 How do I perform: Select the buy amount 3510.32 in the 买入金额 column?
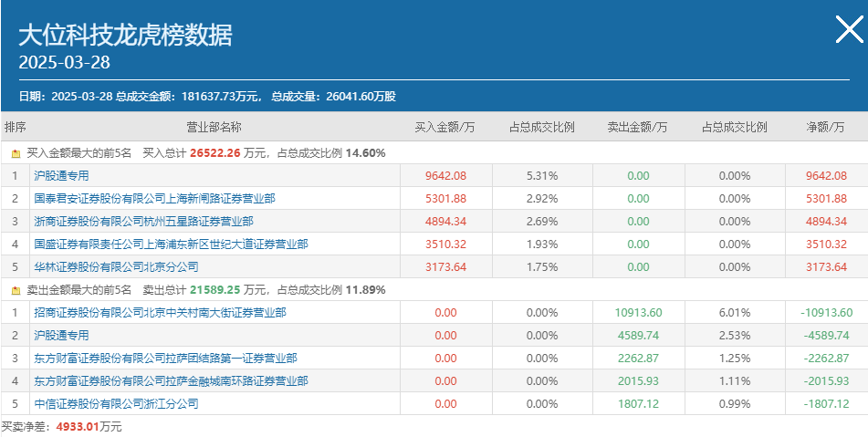445,244
